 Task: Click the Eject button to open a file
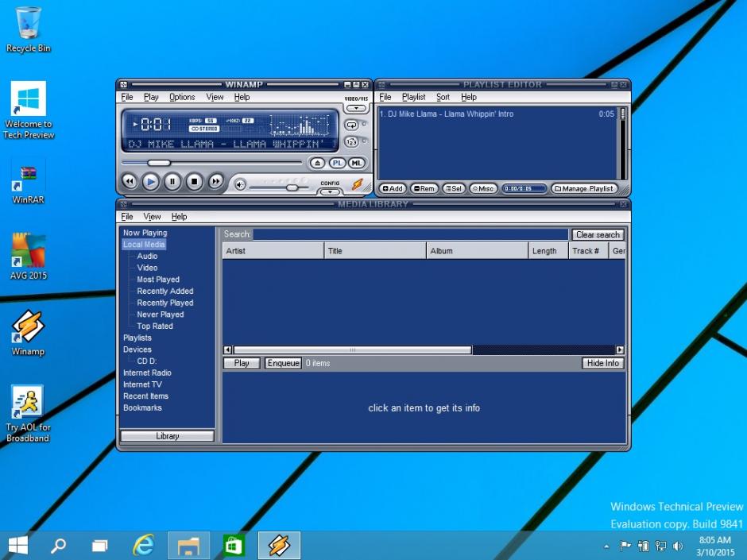[317, 163]
